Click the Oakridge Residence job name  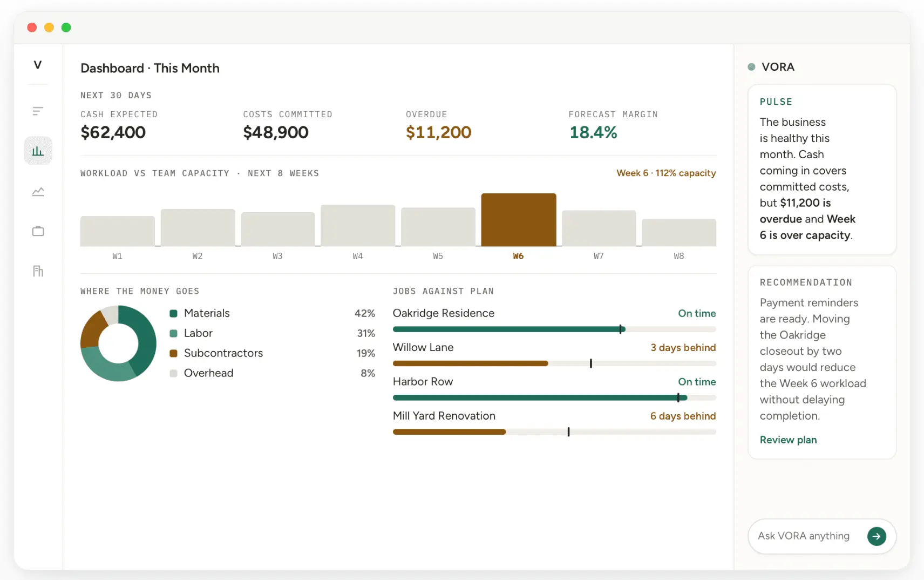point(444,314)
